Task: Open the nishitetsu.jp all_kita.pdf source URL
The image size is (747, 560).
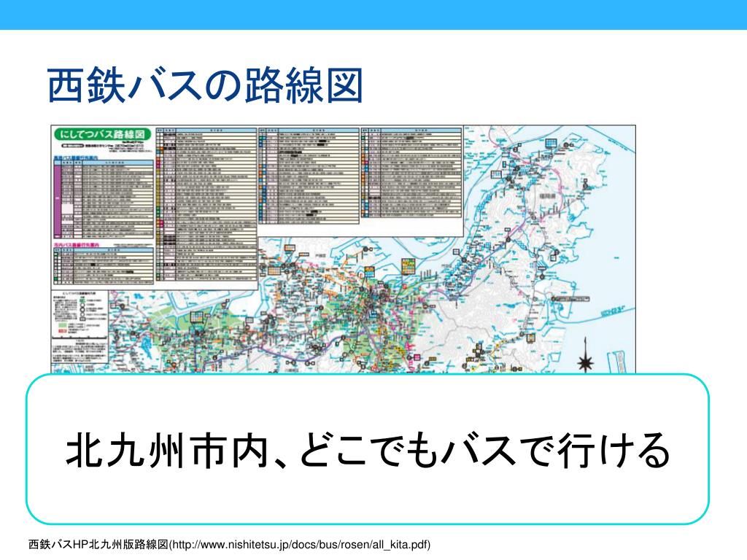Action: pyautogui.click(x=300, y=544)
